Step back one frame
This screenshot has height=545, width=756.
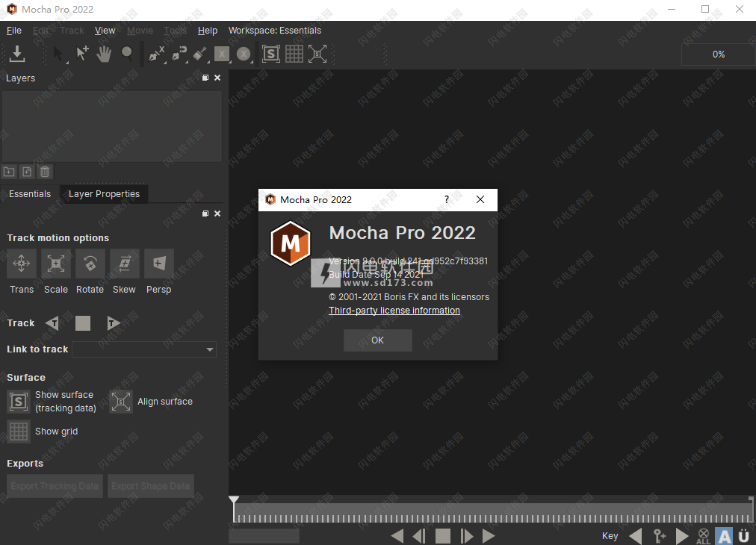[x=420, y=536]
